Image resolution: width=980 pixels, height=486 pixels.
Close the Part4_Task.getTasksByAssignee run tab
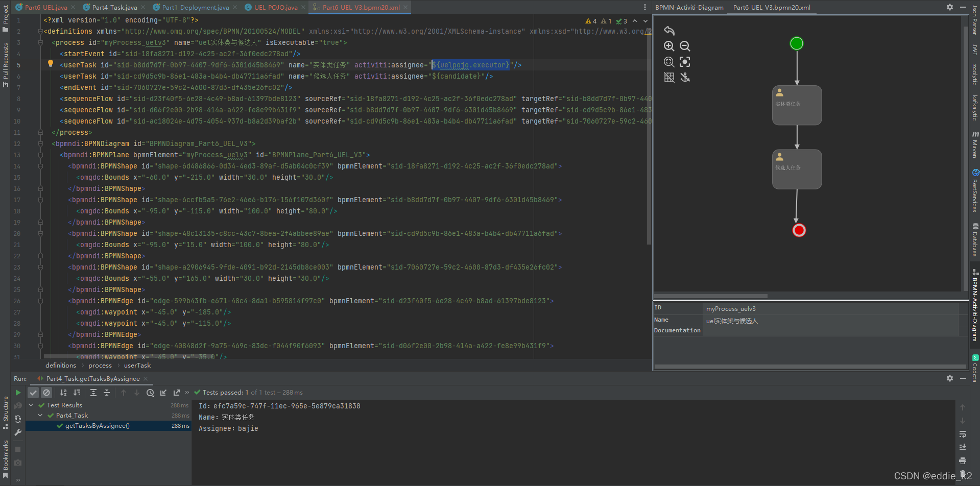146,379
